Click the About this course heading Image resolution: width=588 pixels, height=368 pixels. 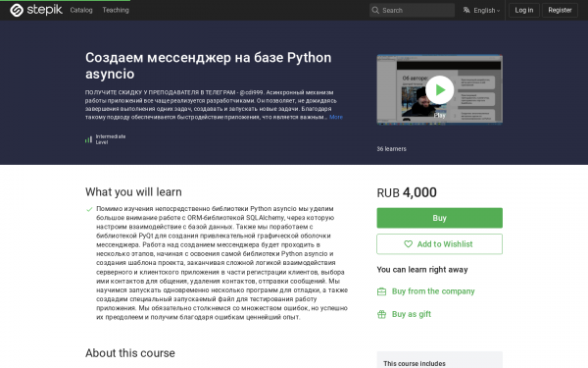click(x=130, y=353)
